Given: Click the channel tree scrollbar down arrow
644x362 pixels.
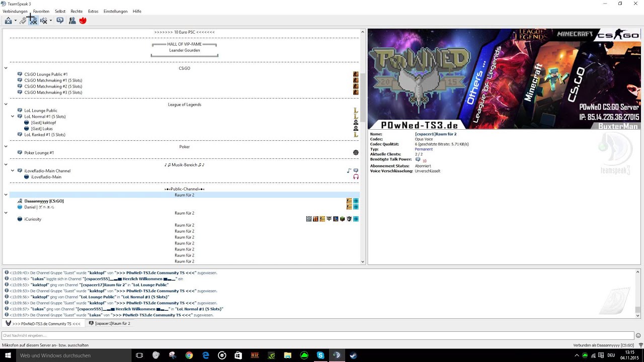Looking at the screenshot, I should [363, 261].
